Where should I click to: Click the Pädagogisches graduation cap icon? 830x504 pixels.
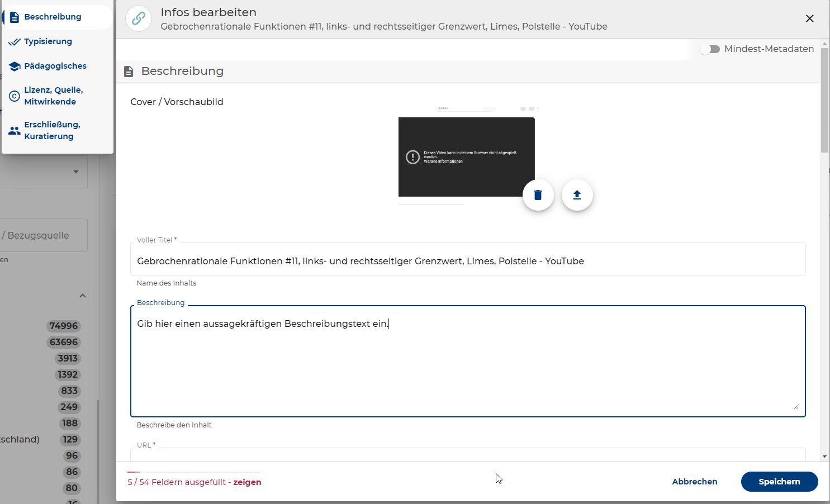pyautogui.click(x=15, y=66)
